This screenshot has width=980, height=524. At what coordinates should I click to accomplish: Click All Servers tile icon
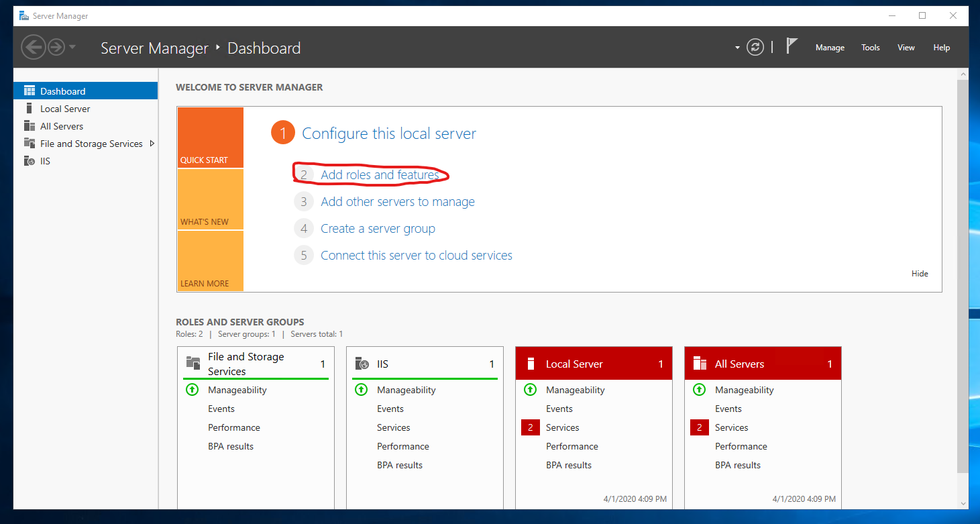700,364
